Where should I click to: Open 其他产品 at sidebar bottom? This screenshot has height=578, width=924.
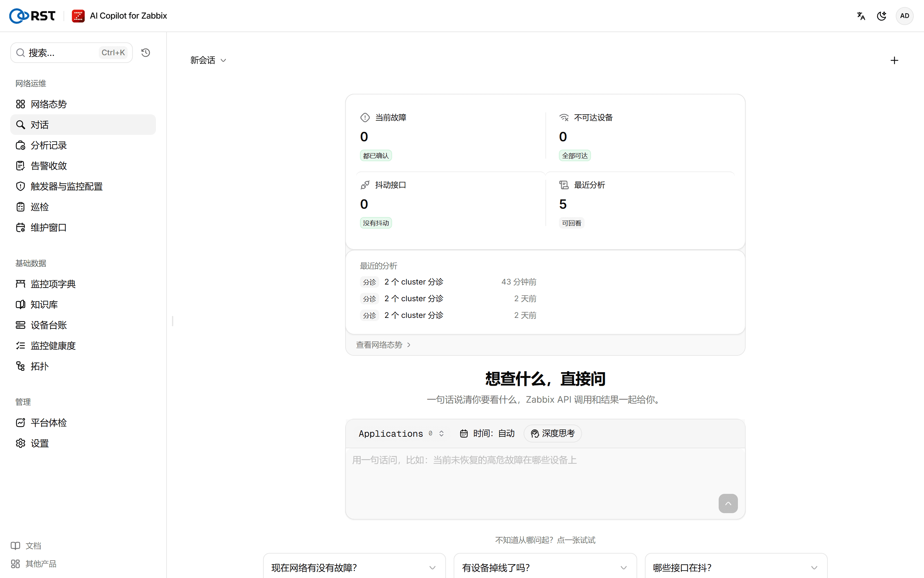tap(34, 564)
